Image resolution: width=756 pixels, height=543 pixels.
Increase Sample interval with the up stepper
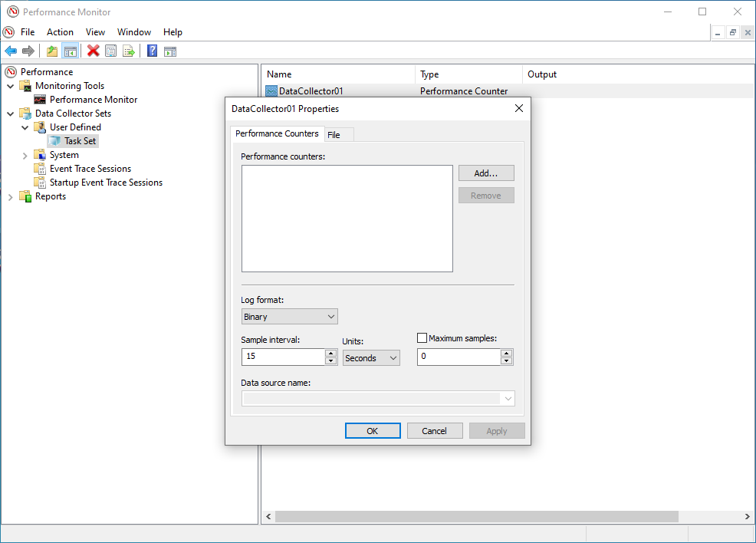[x=331, y=354]
